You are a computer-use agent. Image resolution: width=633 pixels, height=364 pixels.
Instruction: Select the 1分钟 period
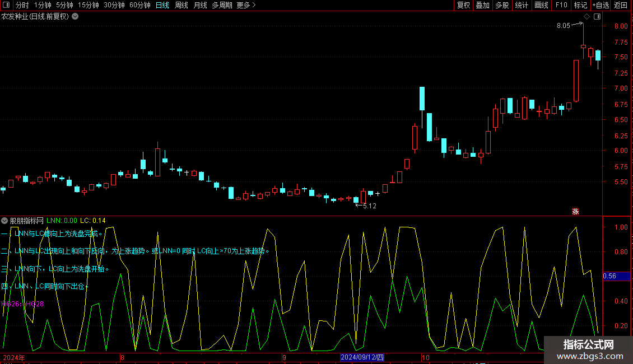pyautogui.click(x=43, y=5)
